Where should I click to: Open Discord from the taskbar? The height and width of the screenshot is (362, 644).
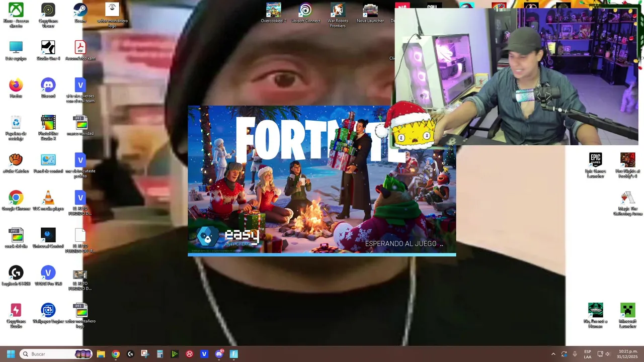[x=219, y=354]
